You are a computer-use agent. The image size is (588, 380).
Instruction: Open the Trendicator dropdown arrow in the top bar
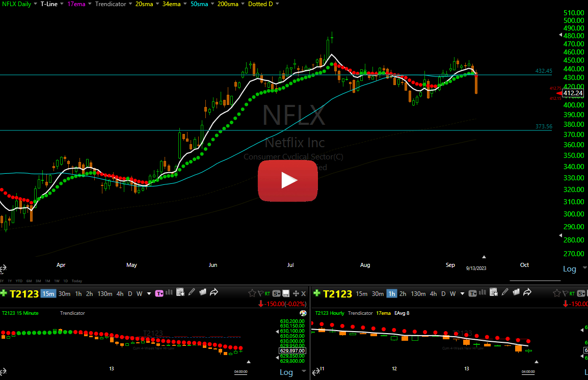pyautogui.click(x=130, y=4)
